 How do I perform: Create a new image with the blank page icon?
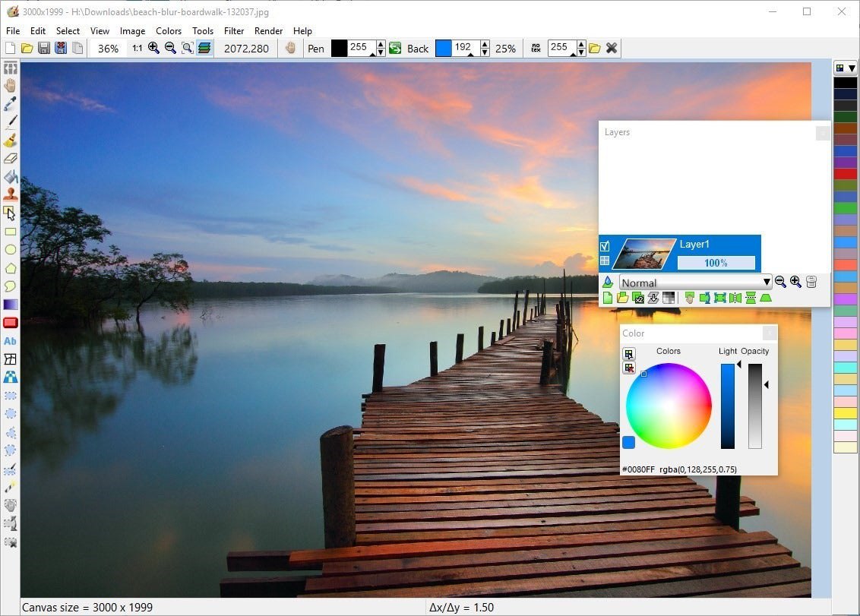(10, 49)
